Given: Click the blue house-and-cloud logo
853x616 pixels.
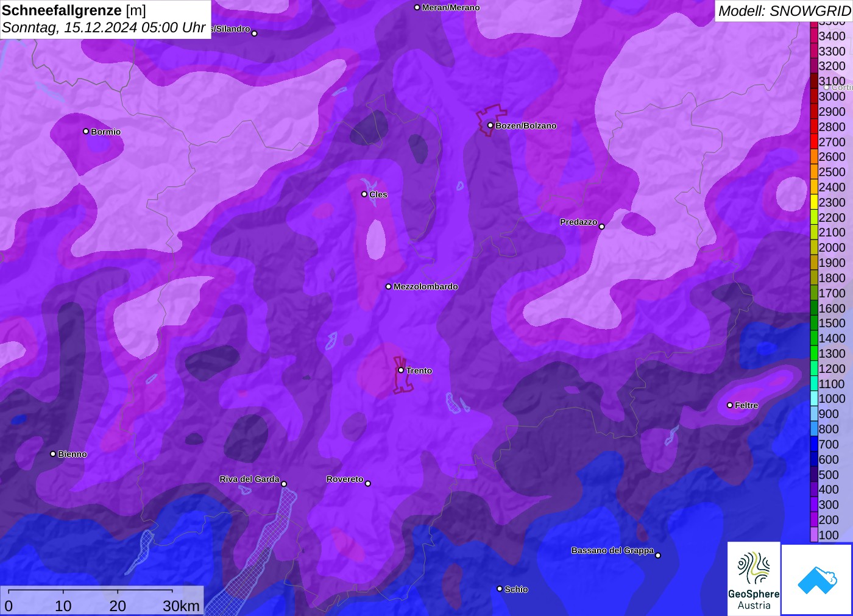Looking at the screenshot, I should point(817,579).
